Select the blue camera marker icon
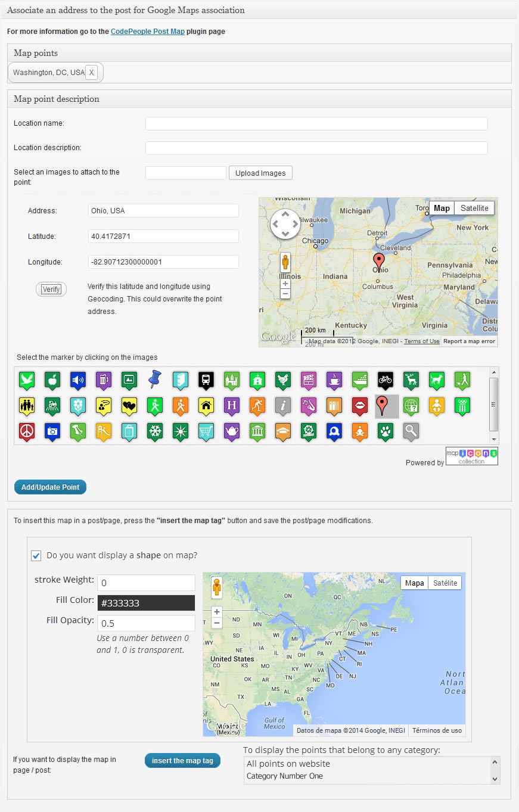 click(x=52, y=431)
